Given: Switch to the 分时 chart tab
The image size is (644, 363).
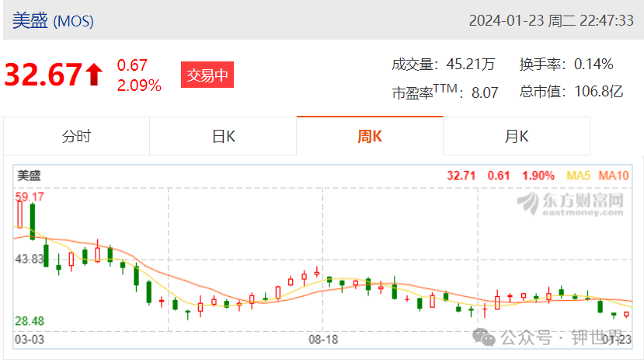Looking at the screenshot, I should pyautogui.click(x=76, y=136).
